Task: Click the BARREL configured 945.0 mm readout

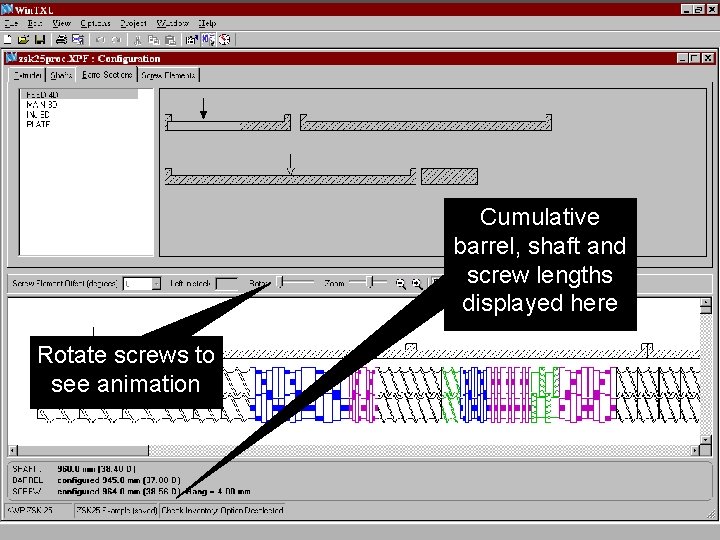Action: tap(118, 480)
